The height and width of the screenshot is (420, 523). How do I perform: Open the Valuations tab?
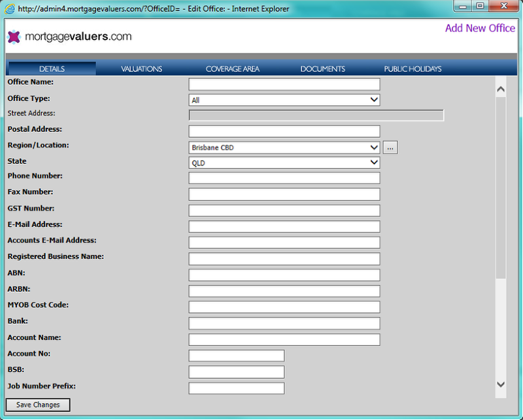pos(142,69)
